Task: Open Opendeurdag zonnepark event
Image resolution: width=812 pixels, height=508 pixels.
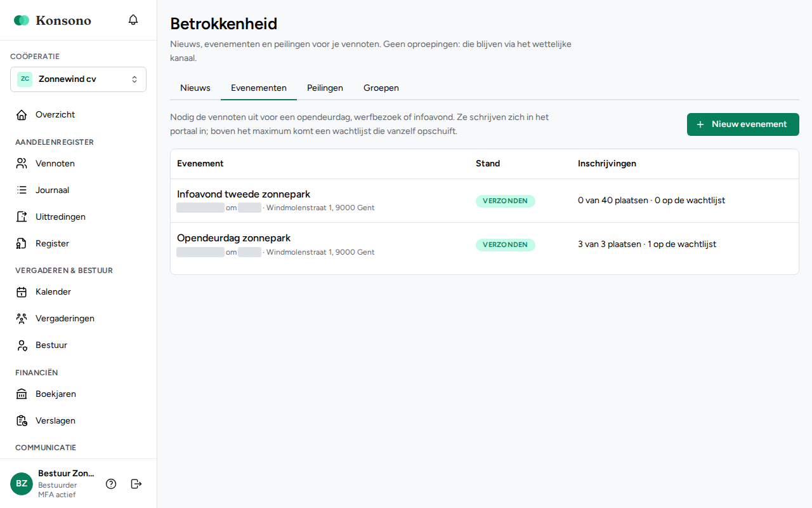Action: click(x=233, y=238)
